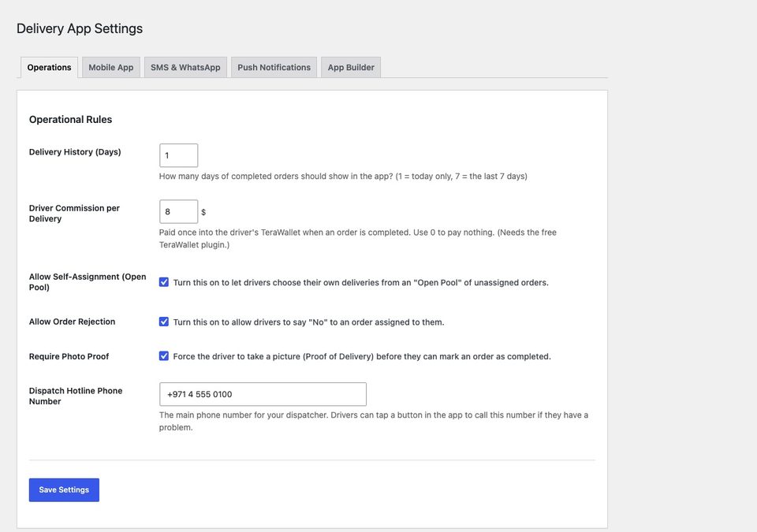The width and height of the screenshot is (757, 532).
Task: Click the Dispatch Hotline phone number field
Action: click(x=263, y=394)
